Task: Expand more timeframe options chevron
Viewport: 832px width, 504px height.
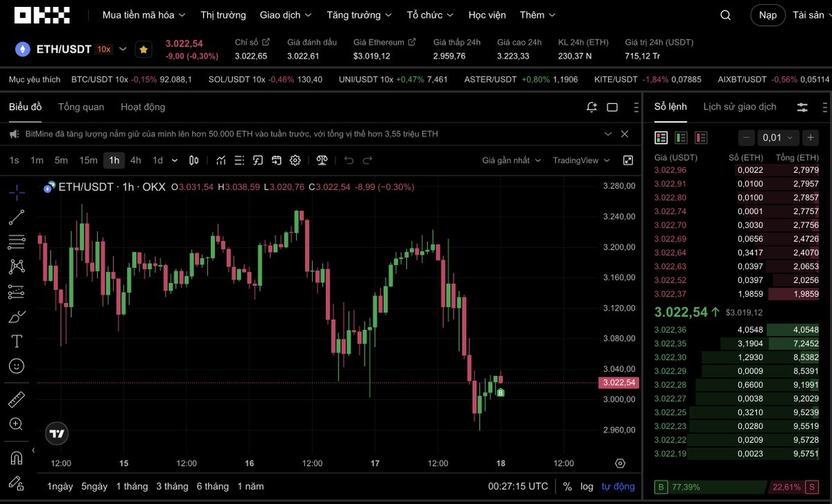Action: 174,160
